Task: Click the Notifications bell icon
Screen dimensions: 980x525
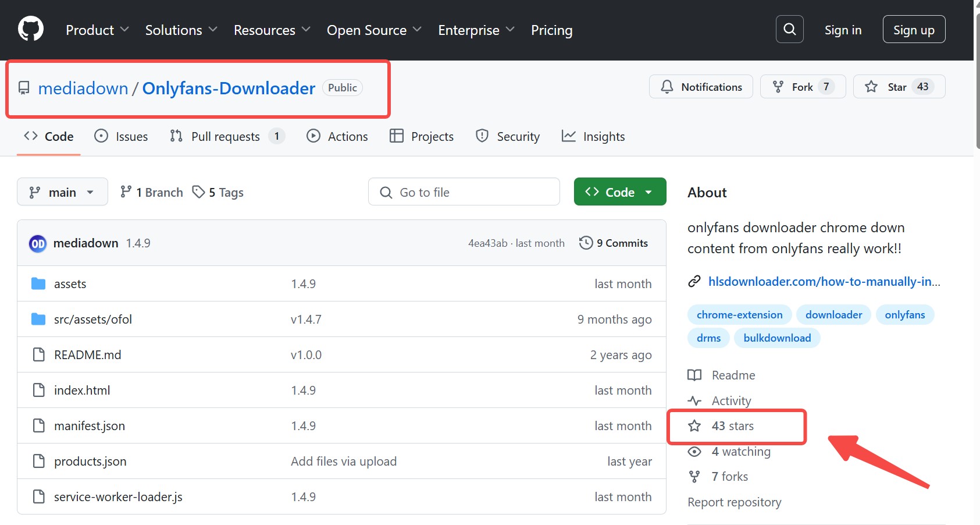Action: click(667, 87)
